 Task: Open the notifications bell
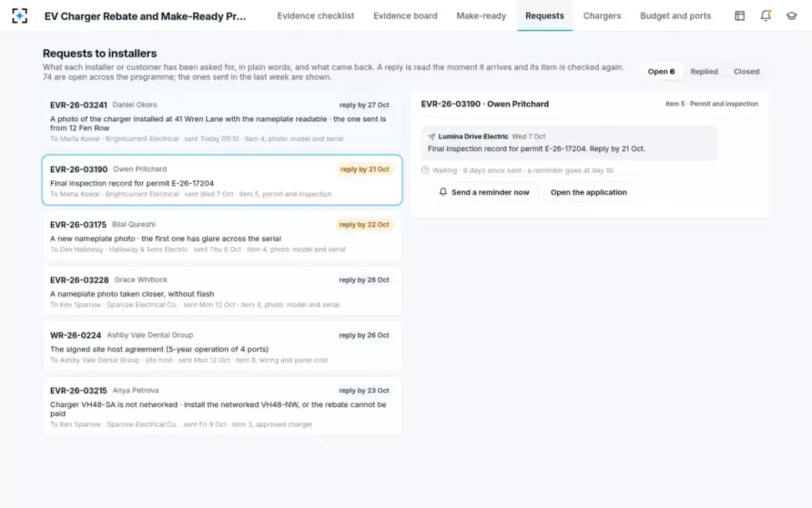click(x=765, y=16)
